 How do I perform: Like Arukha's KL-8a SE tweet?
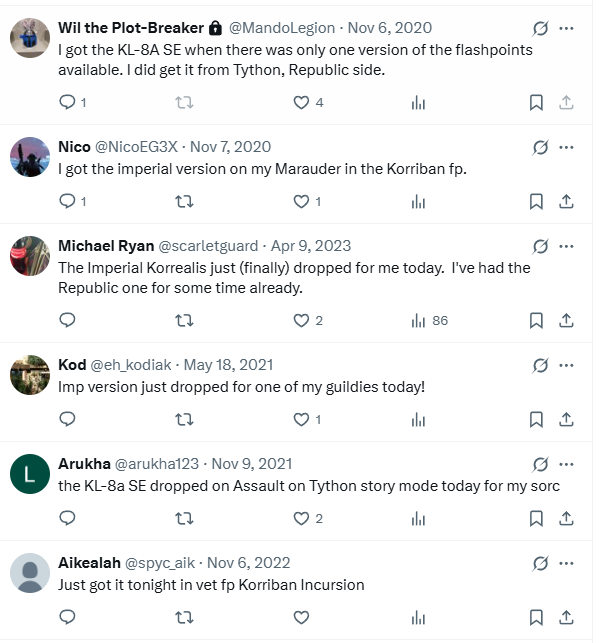tap(302, 518)
